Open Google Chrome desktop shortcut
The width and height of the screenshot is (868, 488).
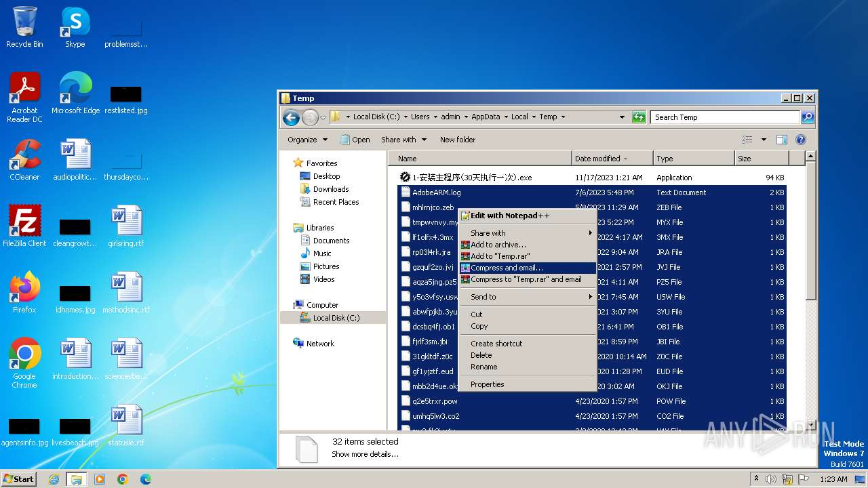(x=24, y=363)
